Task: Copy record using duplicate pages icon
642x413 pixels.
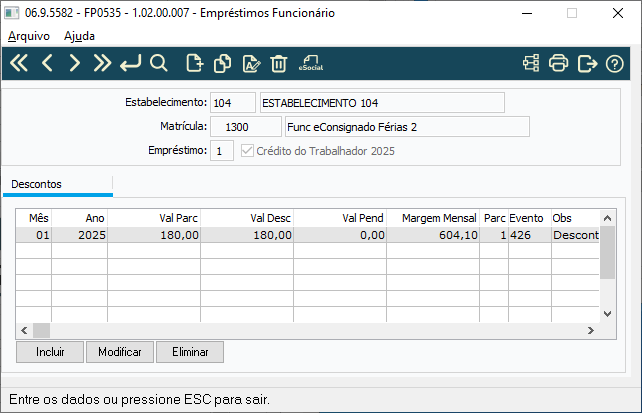Action: pos(222,63)
